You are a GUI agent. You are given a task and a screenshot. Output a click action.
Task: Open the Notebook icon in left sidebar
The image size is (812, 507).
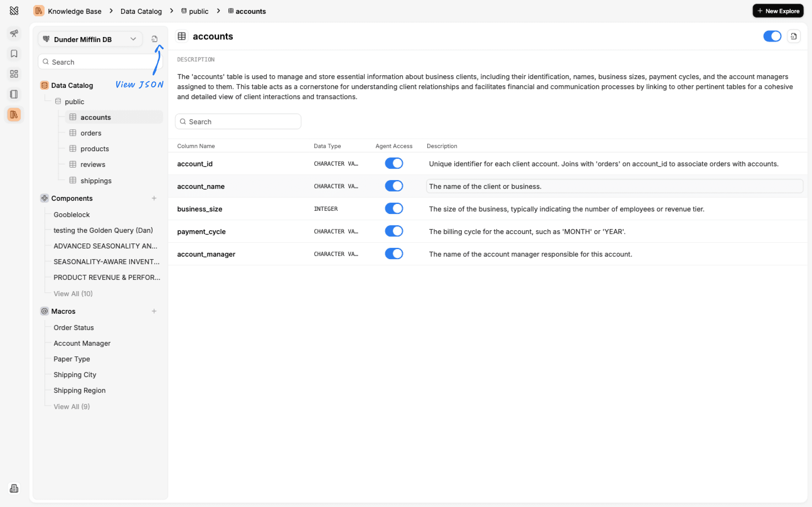(x=14, y=94)
